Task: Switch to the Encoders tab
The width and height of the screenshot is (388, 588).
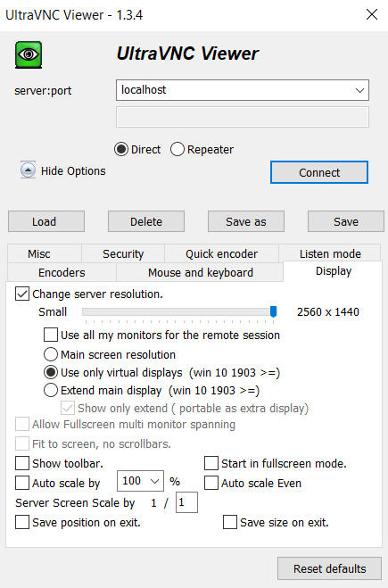Action: pyautogui.click(x=62, y=272)
